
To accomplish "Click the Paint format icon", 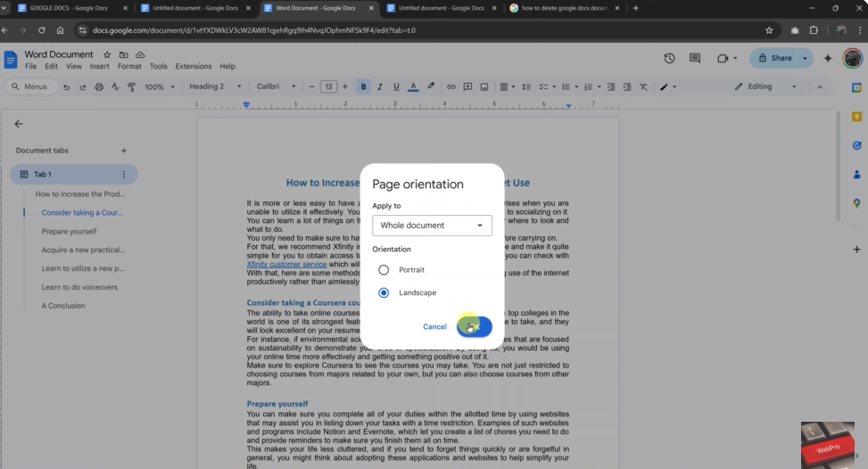I will point(132,86).
